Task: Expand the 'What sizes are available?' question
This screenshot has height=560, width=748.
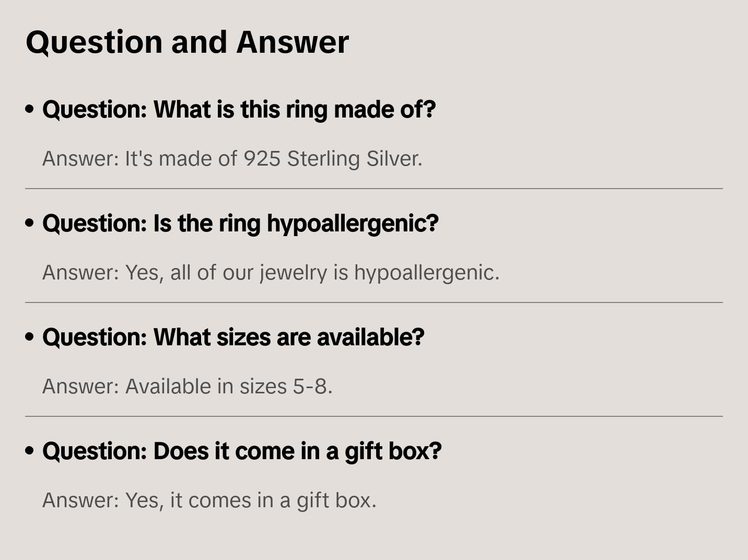Action: [233, 337]
